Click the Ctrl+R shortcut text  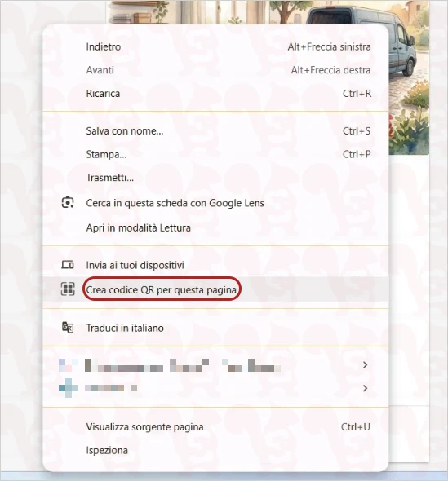pyautogui.click(x=357, y=94)
